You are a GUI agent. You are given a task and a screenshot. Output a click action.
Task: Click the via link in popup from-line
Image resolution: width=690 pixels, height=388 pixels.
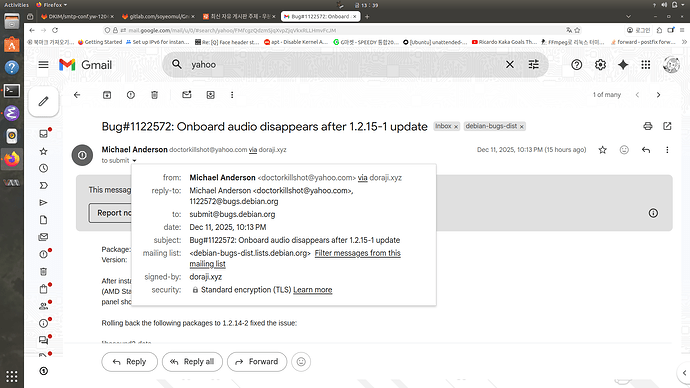coord(363,178)
